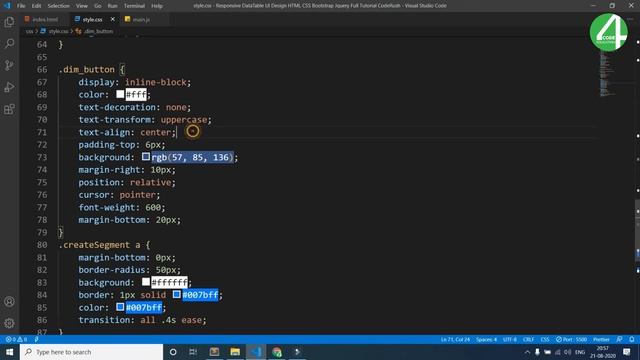Open notifications bell in status bar
Viewport: 640px width, 360px height.
pyautogui.click(x=631, y=339)
